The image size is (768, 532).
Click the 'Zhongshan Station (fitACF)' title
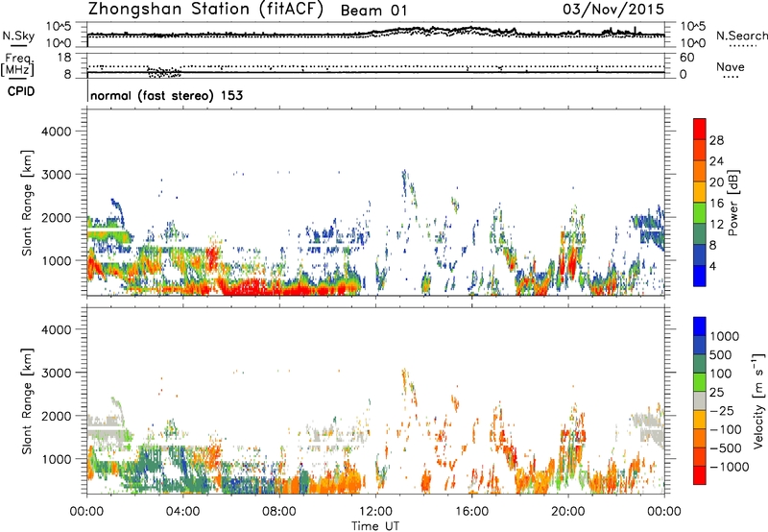(205, 10)
